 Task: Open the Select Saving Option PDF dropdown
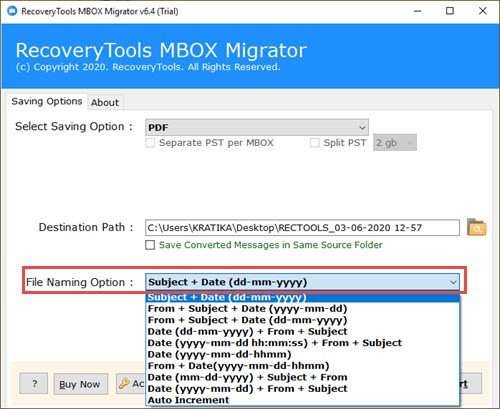(x=257, y=127)
